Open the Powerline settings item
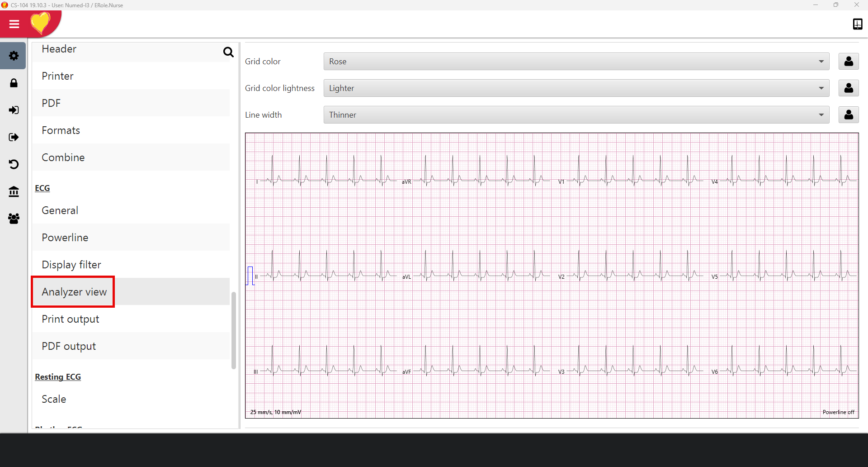Image resolution: width=868 pixels, height=467 pixels. (x=65, y=238)
